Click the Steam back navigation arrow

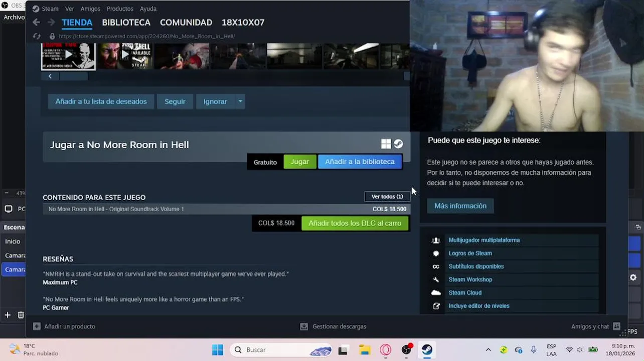click(x=36, y=22)
